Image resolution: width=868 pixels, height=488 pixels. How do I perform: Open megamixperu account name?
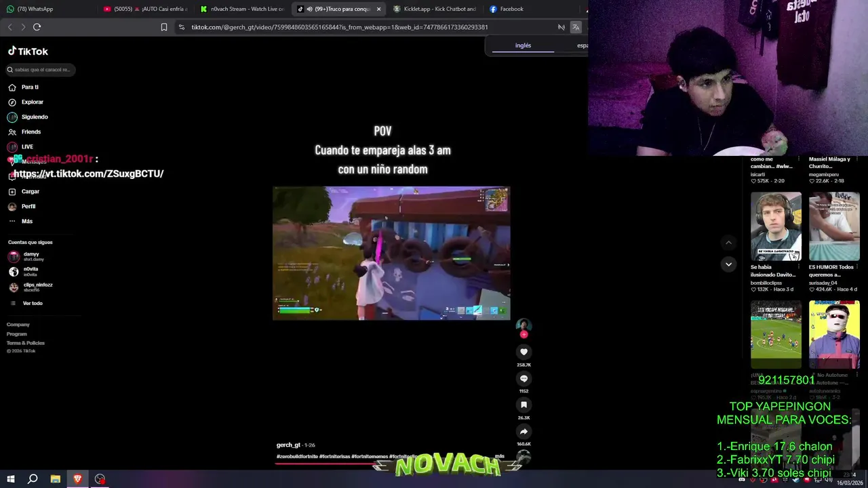click(824, 174)
